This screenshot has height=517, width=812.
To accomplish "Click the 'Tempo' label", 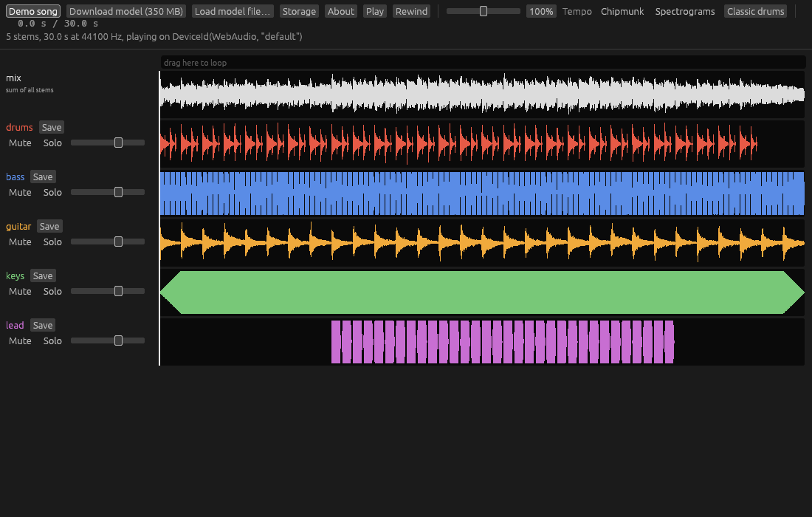I will (x=577, y=11).
